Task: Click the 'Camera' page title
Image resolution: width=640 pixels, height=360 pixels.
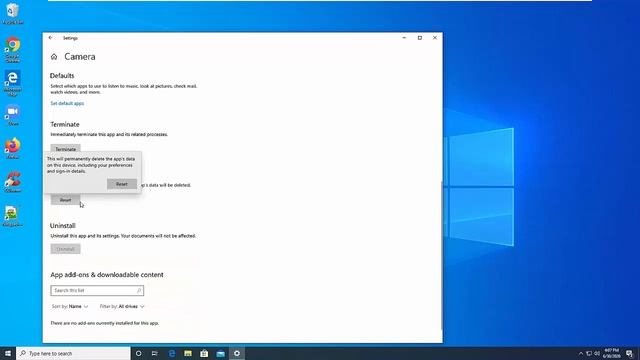Action: coord(80,57)
